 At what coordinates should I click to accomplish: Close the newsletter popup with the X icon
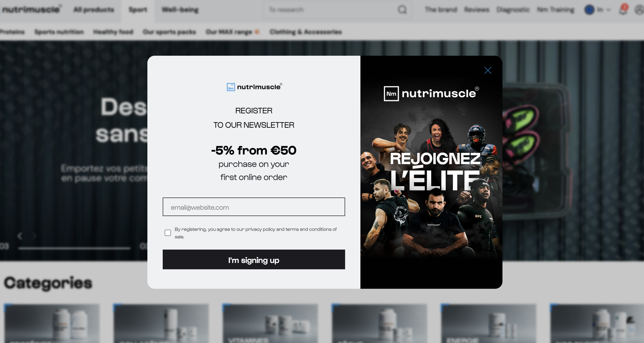click(x=488, y=70)
